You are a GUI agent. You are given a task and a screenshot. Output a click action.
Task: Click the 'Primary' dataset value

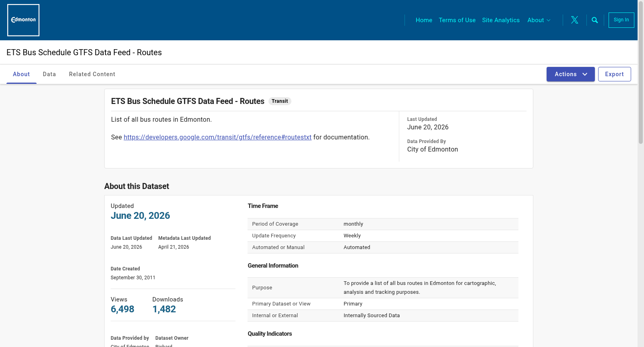(353, 304)
